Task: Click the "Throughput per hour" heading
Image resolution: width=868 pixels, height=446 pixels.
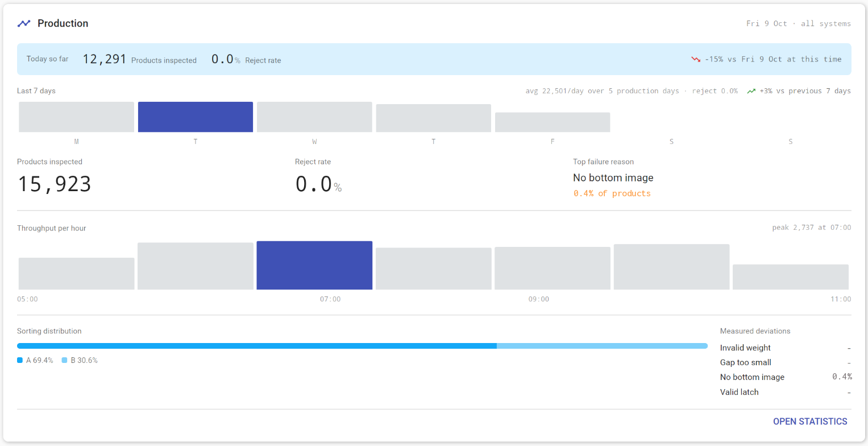Action: pyautogui.click(x=51, y=228)
